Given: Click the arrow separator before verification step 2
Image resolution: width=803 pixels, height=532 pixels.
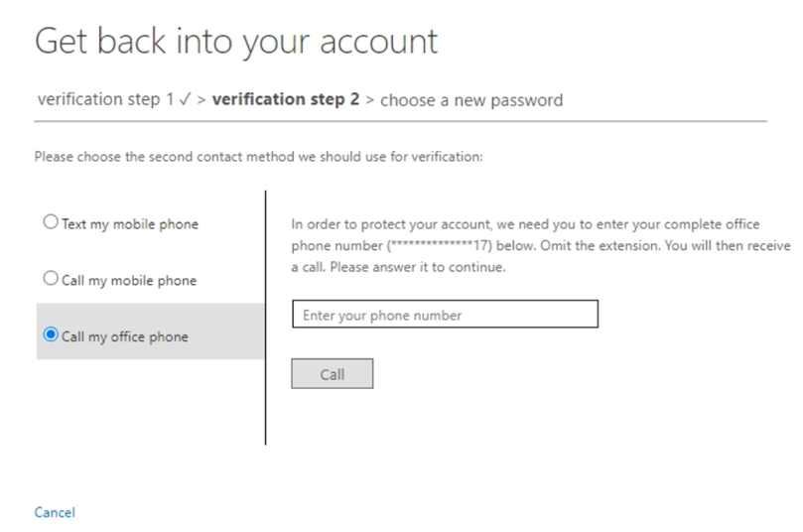Looking at the screenshot, I should point(201,99).
